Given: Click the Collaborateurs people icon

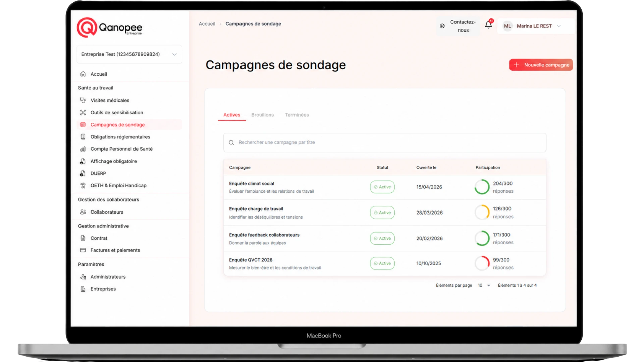Looking at the screenshot, I should [x=83, y=212].
